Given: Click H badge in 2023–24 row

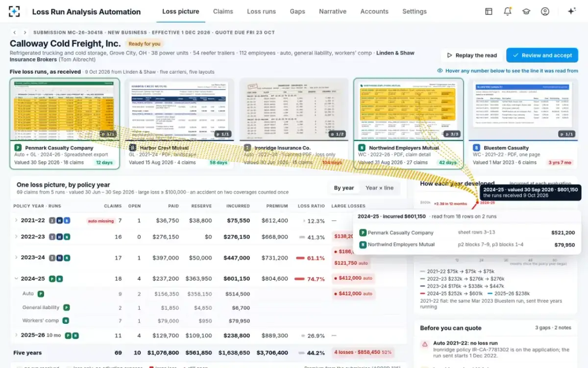Looking at the screenshot, I should pyautogui.click(x=59, y=258).
